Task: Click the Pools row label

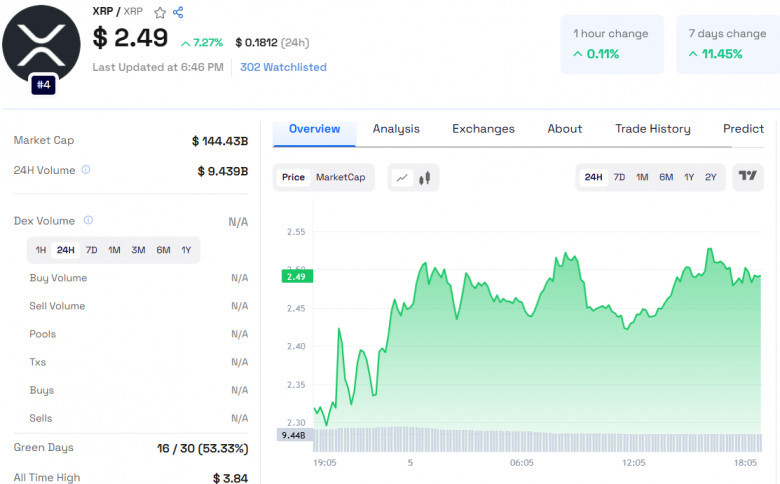Action: tap(42, 334)
